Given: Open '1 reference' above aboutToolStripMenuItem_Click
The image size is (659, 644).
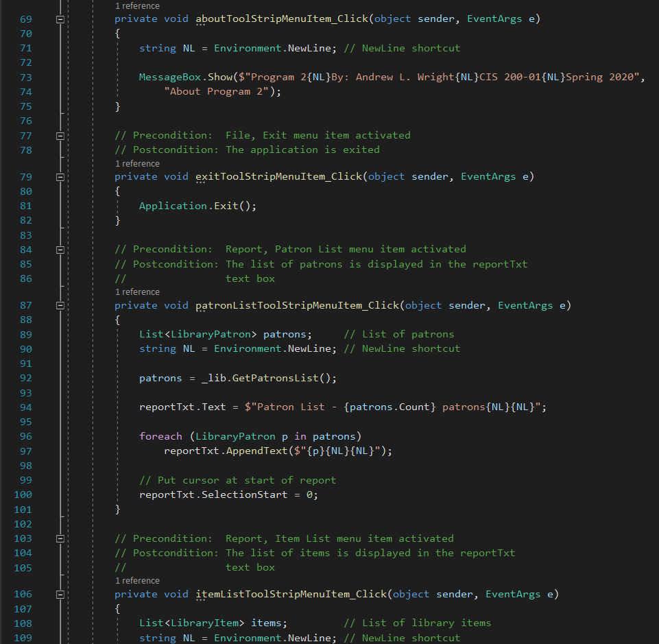Looking at the screenshot, I should point(137,5).
